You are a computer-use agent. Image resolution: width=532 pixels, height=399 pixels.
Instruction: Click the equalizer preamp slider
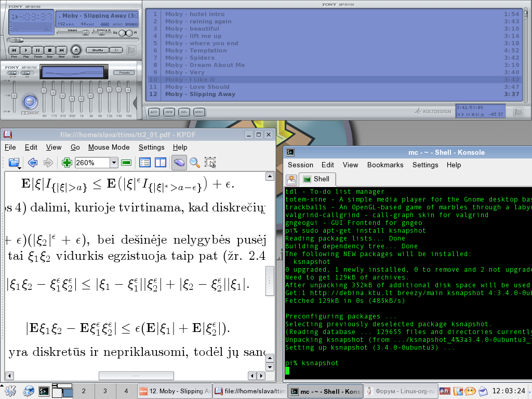(14, 96)
